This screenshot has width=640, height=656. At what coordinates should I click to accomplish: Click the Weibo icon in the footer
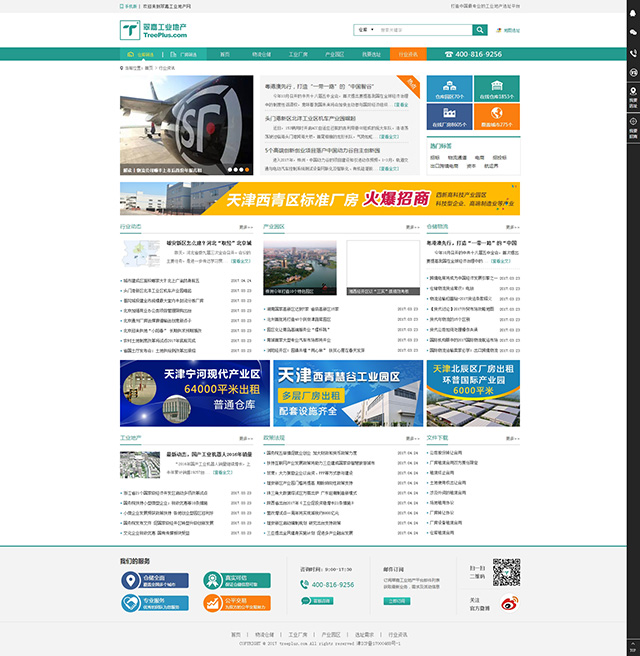click(x=510, y=603)
